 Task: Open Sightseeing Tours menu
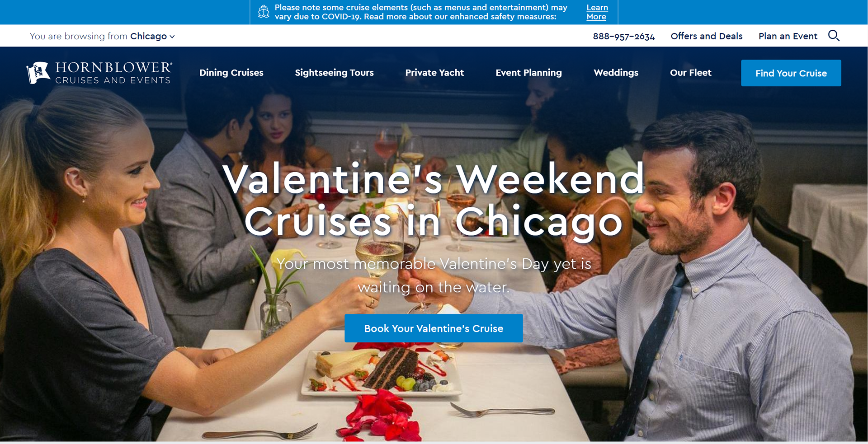coord(334,73)
